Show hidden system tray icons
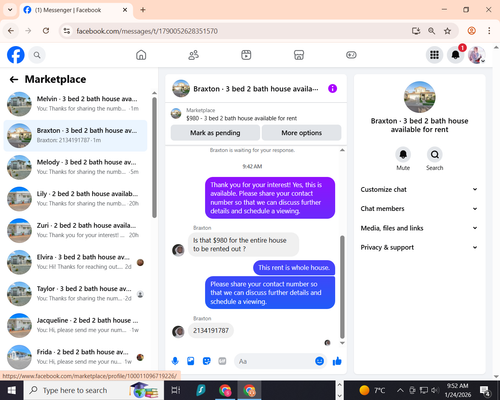The height and width of the screenshot is (400, 500). pyautogui.click(x=400, y=390)
